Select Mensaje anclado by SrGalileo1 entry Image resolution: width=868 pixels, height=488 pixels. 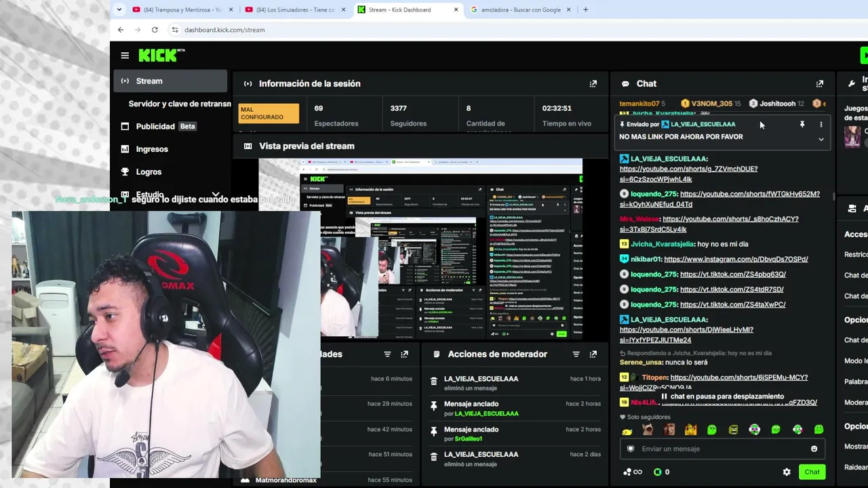click(x=515, y=434)
